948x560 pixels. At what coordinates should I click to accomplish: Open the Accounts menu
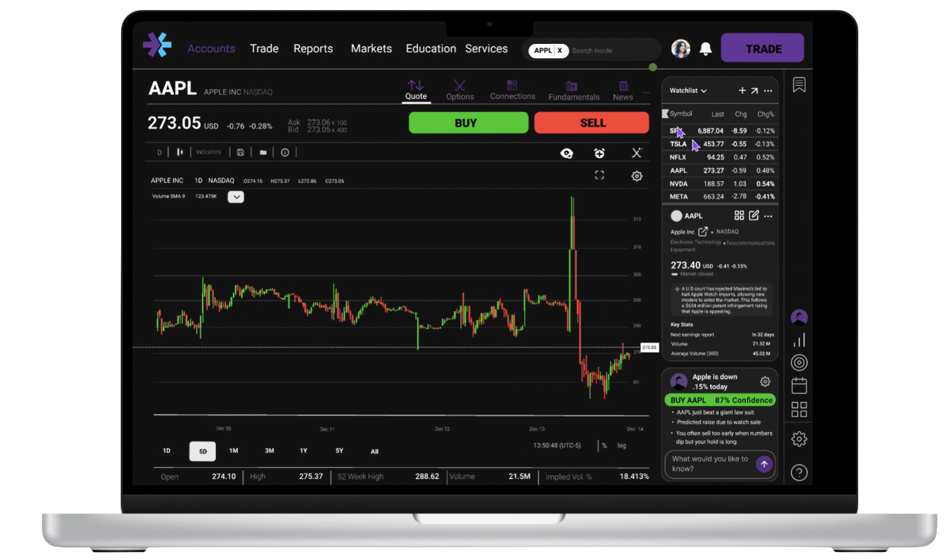tap(211, 48)
